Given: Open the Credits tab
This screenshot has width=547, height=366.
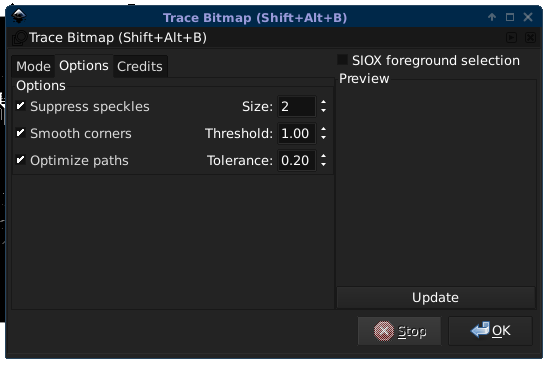Looking at the screenshot, I should [140, 66].
